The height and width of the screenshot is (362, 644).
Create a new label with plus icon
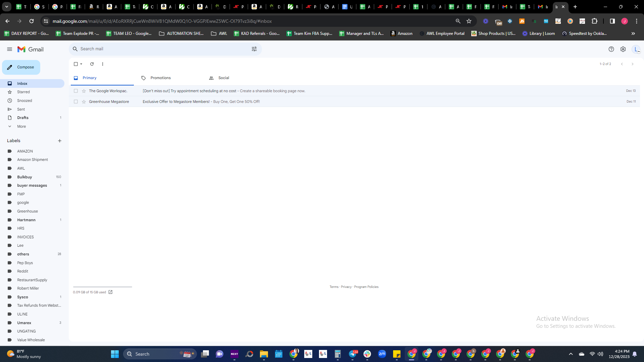click(60, 141)
